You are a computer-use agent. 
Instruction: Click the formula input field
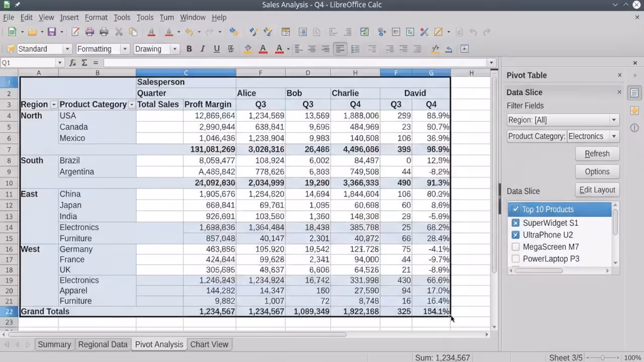point(296,63)
